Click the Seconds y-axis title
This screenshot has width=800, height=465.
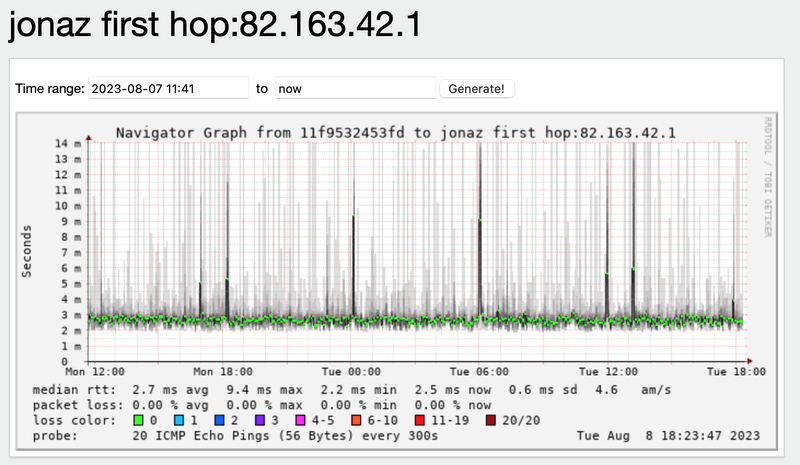pos(27,252)
